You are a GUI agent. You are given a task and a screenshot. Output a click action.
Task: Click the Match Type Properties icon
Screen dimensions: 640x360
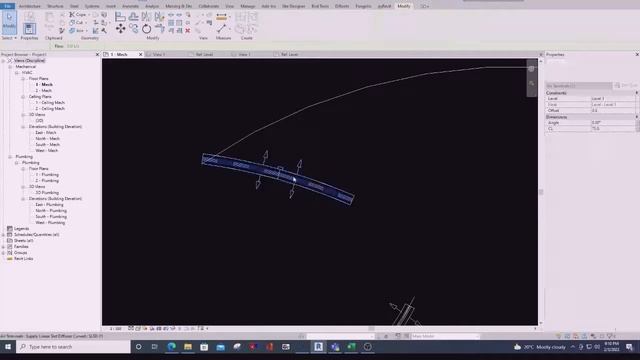pyautogui.click(x=62, y=31)
